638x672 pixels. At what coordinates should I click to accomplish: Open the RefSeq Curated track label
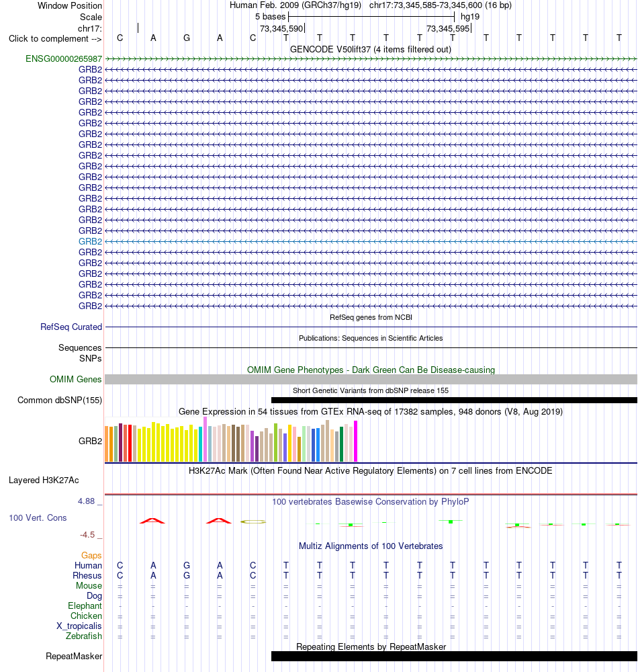coord(71,327)
